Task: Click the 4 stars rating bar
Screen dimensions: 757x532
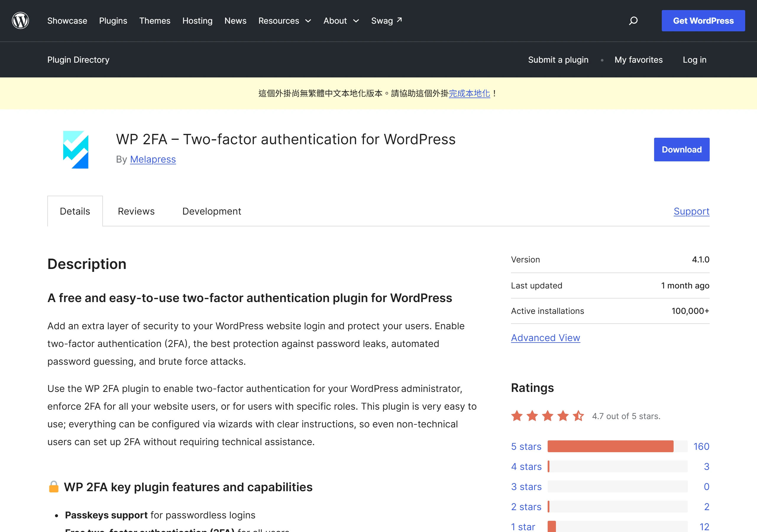Action: tap(617, 466)
